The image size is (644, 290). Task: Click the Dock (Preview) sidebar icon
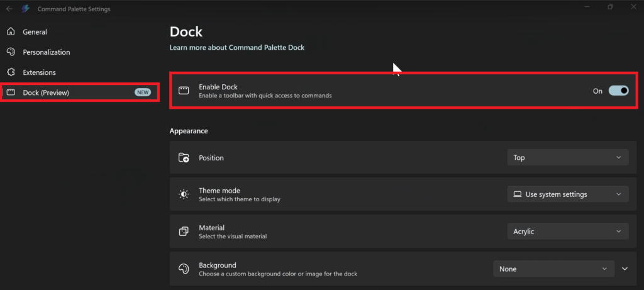click(x=10, y=93)
